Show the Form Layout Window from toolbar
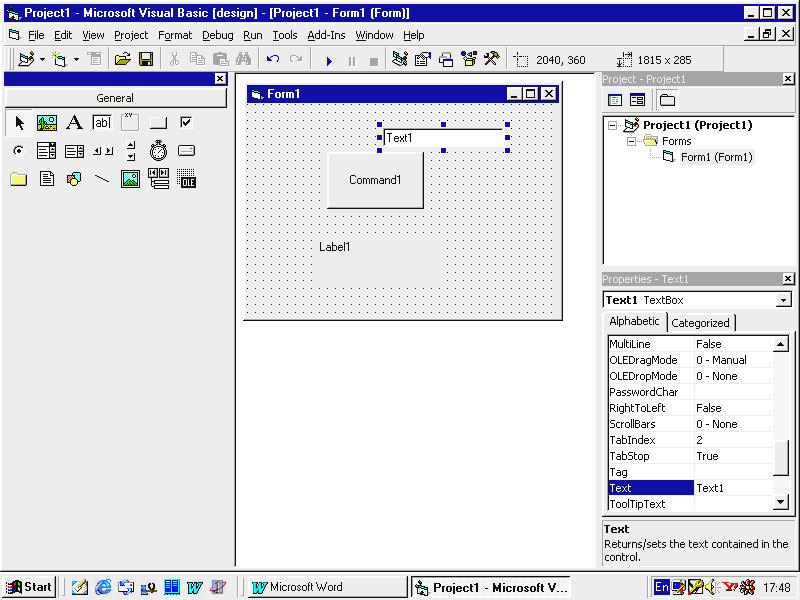Image resolution: width=800 pixels, height=600 pixels. (x=446, y=60)
